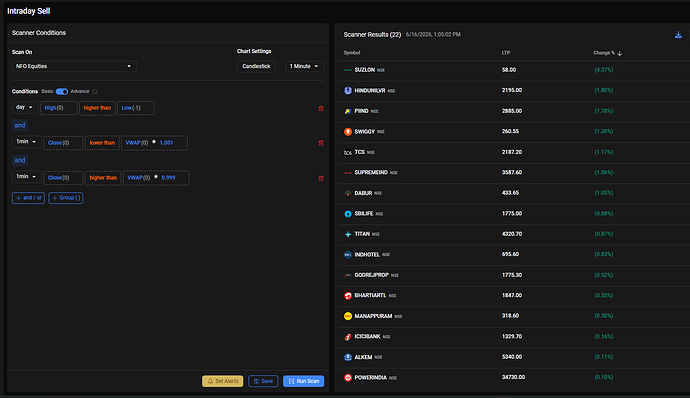The height and width of the screenshot is (398, 690).
Task: Click the Scanner Results (22) title
Action: pos(372,34)
